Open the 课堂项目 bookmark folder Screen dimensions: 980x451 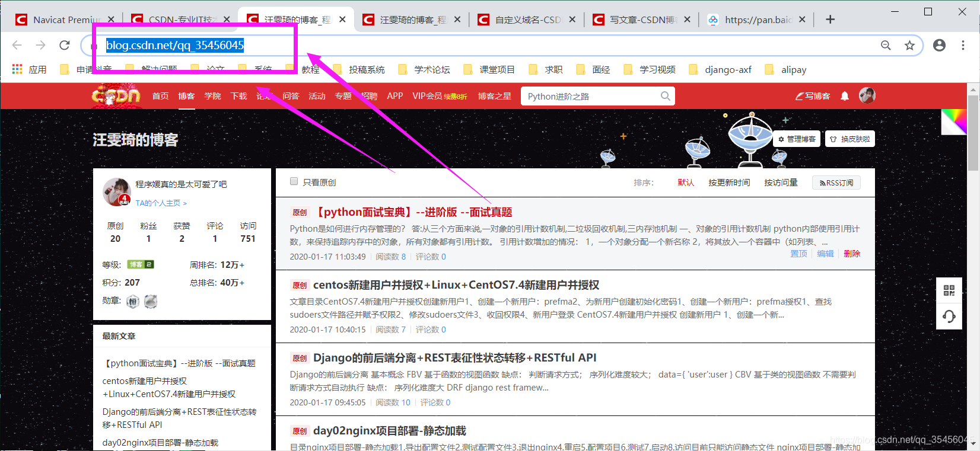[489, 69]
